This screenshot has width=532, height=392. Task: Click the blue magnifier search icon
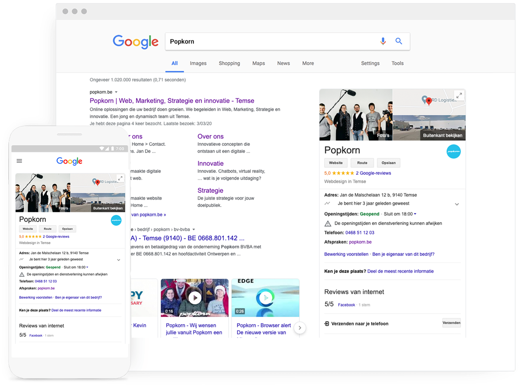399,41
